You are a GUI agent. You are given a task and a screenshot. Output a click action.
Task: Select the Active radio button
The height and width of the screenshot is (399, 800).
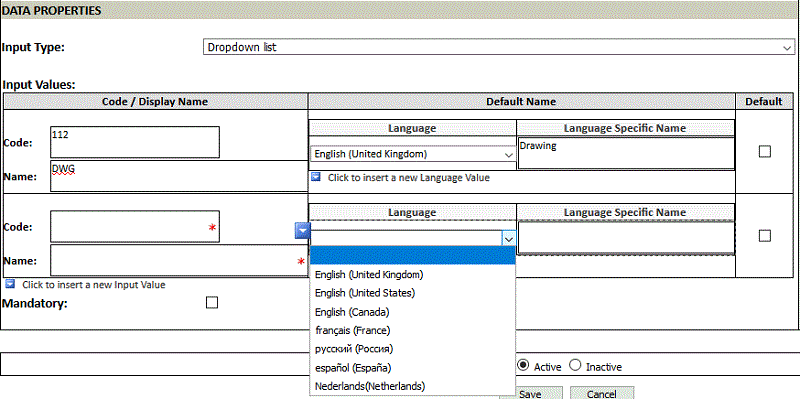pos(522,366)
